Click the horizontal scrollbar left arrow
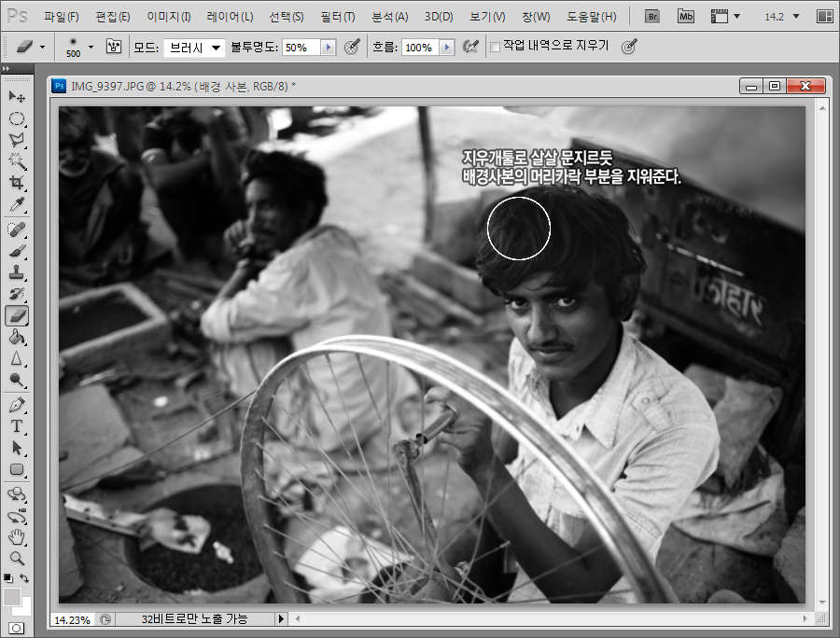This screenshot has height=638, width=840. pos(298,619)
